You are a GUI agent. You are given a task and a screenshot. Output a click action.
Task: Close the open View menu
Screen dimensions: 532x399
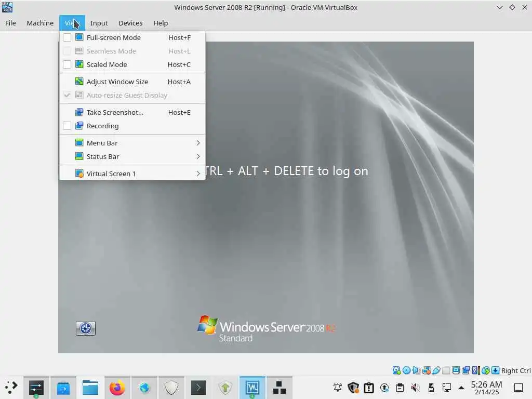click(x=72, y=23)
